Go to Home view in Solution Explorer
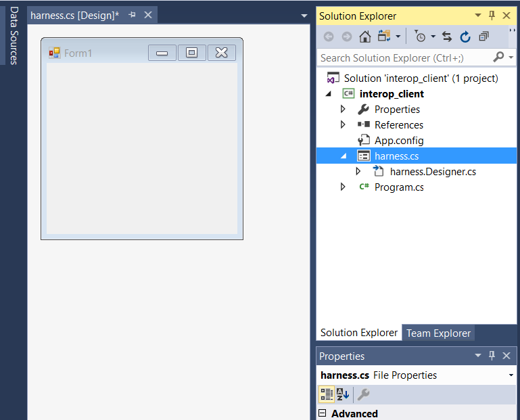This screenshot has width=520, height=420. 364,37
